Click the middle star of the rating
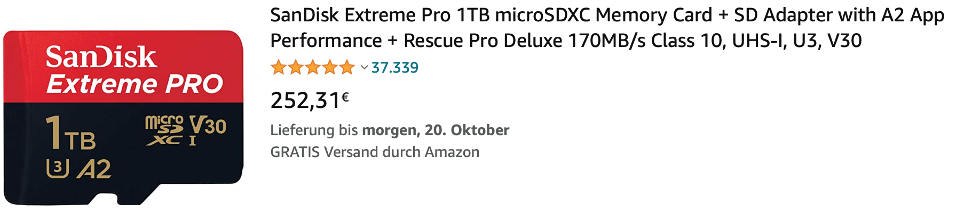Screen dimensions: 980x219 point(313,68)
